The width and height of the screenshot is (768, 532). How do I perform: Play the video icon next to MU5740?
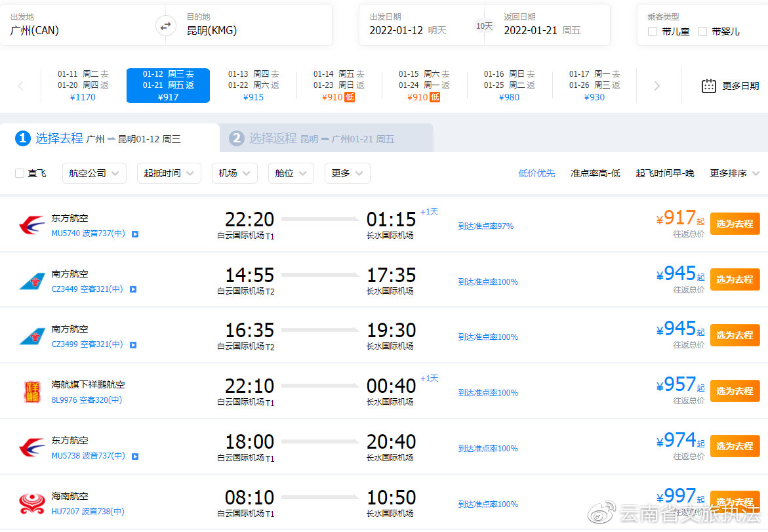134,234
